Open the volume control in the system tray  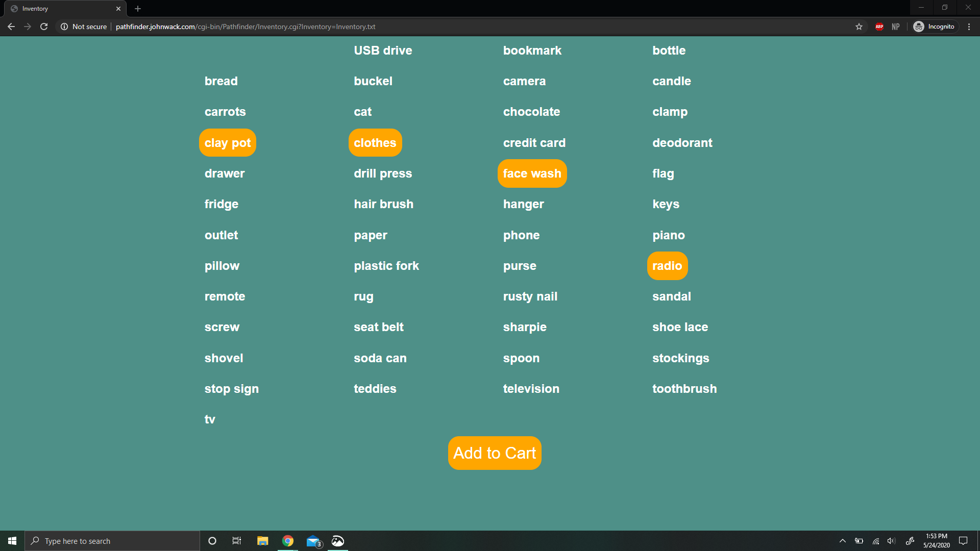point(891,541)
